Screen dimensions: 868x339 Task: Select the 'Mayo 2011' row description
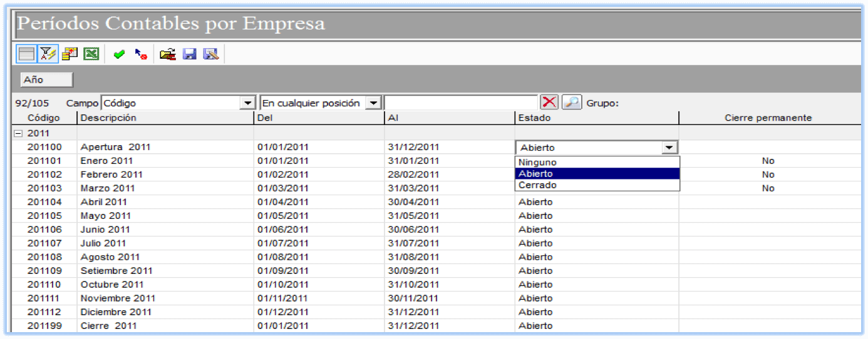pyautogui.click(x=105, y=216)
